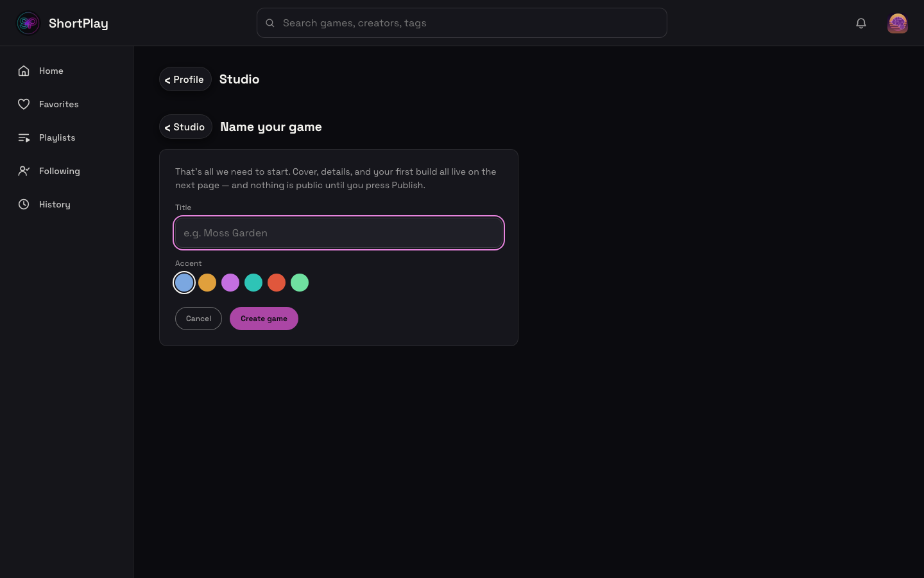Select the orange accent color
This screenshot has width=924, height=578.
207,283
